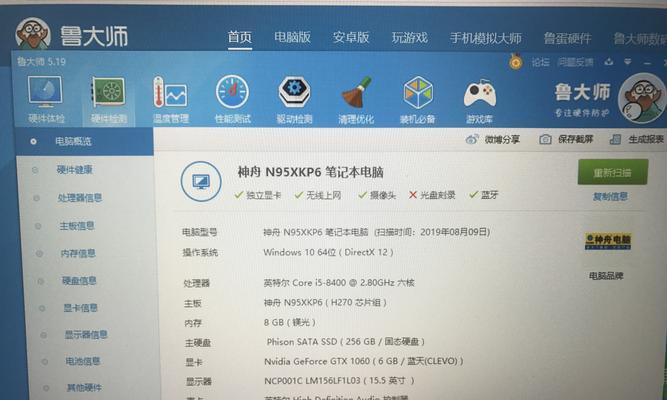Share to Weibo via 微博分享
The image size is (667, 400).
coord(493,139)
